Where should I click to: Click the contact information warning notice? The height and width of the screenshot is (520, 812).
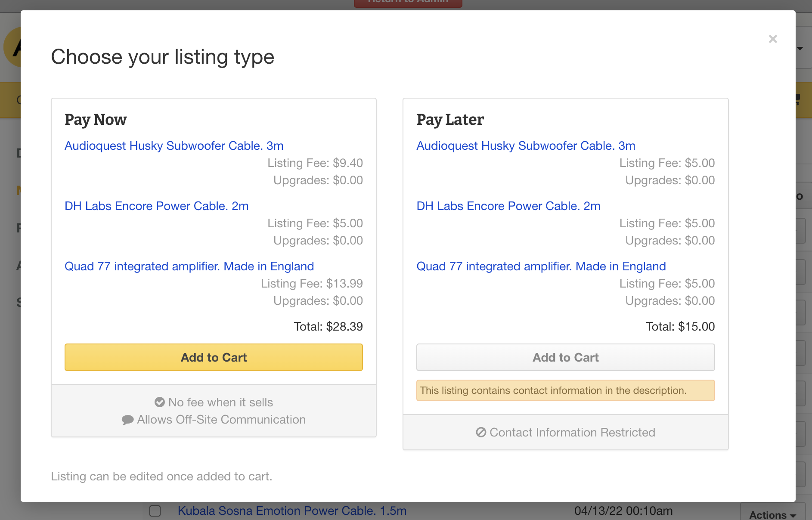565,390
